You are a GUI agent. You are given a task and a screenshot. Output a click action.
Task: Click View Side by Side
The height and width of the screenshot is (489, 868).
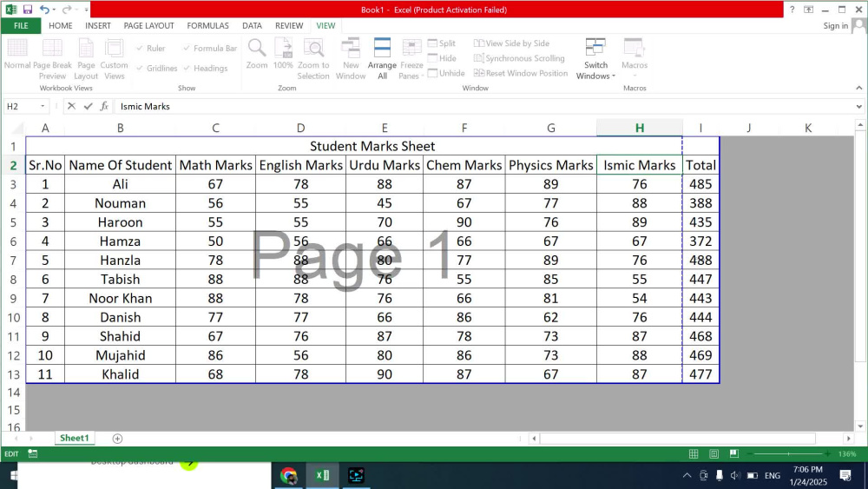[x=511, y=43]
